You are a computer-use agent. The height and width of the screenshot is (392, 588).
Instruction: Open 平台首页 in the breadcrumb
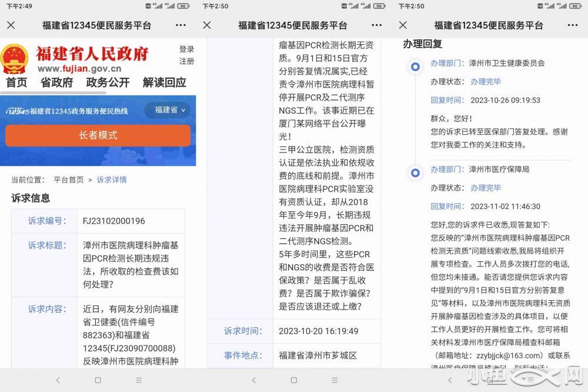coord(68,180)
